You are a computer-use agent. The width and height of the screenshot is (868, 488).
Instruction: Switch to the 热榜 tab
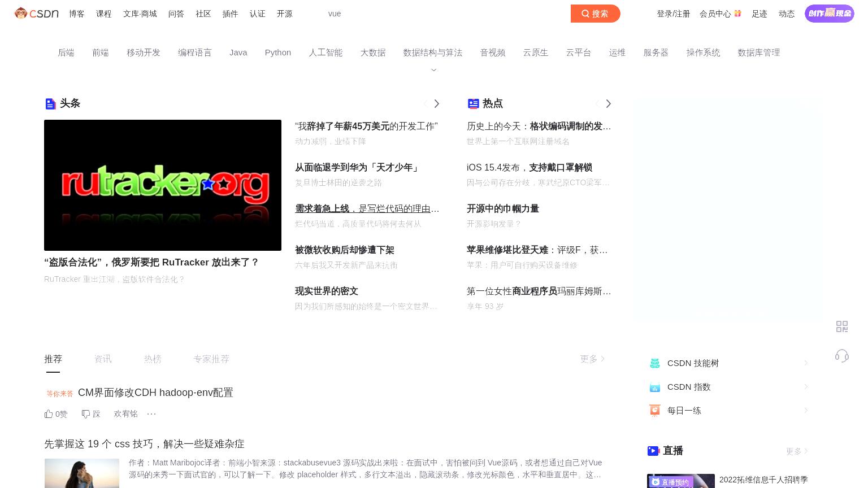(x=153, y=359)
